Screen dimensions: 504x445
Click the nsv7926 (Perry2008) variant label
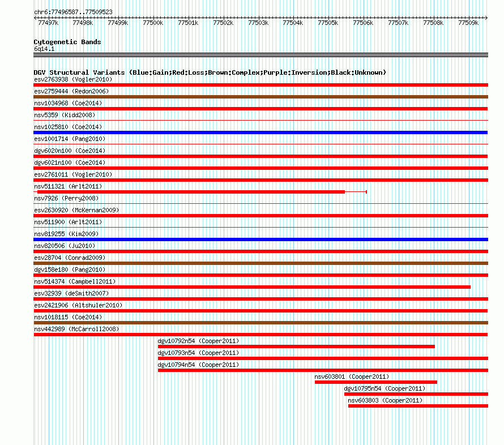[x=66, y=198]
